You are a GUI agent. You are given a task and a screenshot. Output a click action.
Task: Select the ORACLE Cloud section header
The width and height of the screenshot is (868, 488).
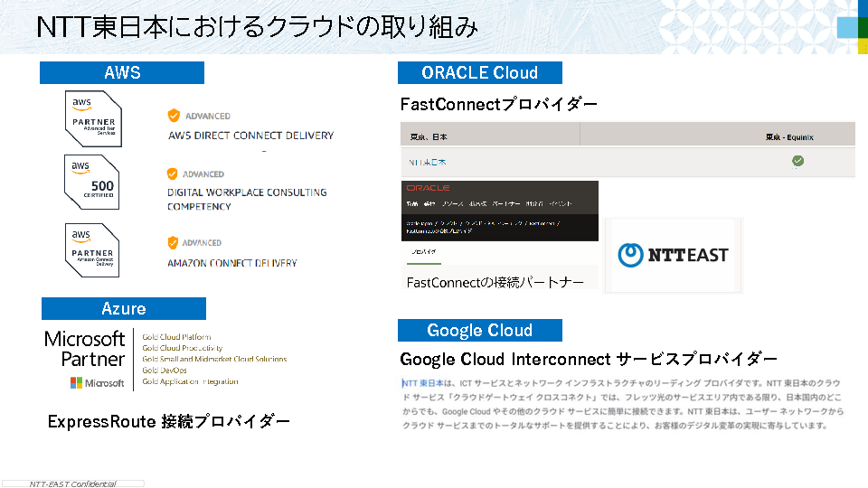[479, 73]
